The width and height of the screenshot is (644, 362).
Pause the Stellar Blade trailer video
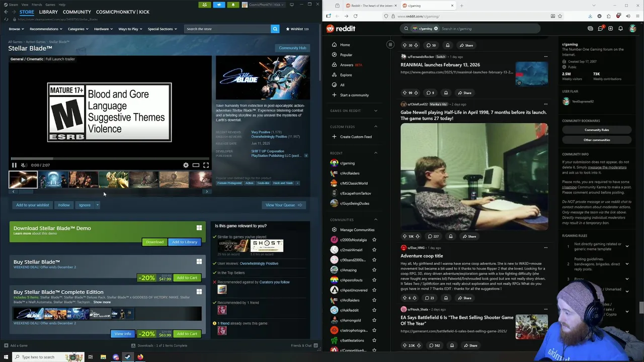(x=15, y=165)
